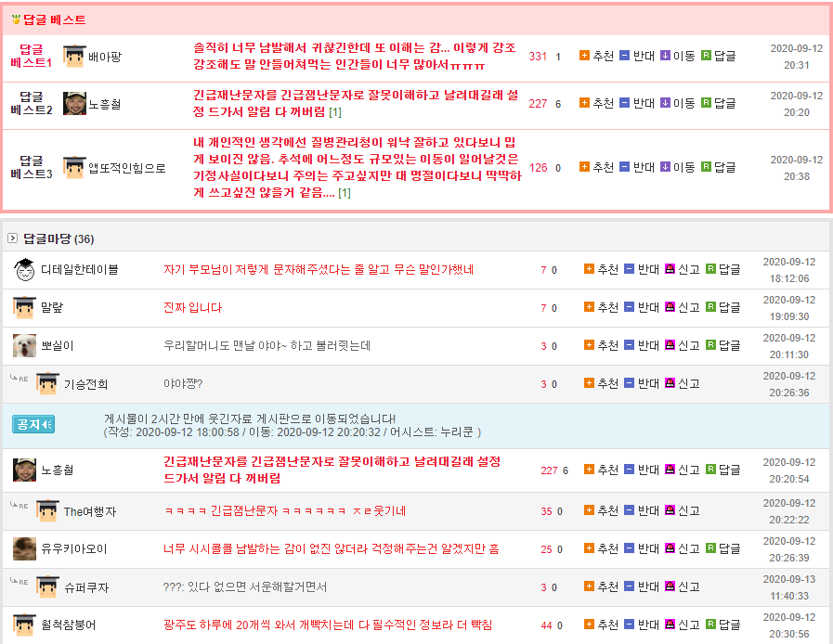The image size is (833, 644).
Task: Click the 뽀실이 dog avatar
Action: coord(25,346)
